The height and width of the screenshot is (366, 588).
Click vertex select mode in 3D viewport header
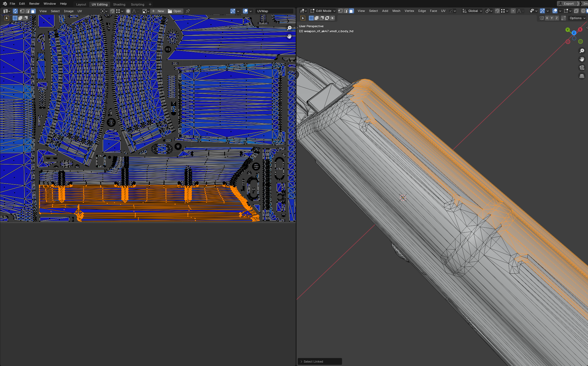click(340, 11)
